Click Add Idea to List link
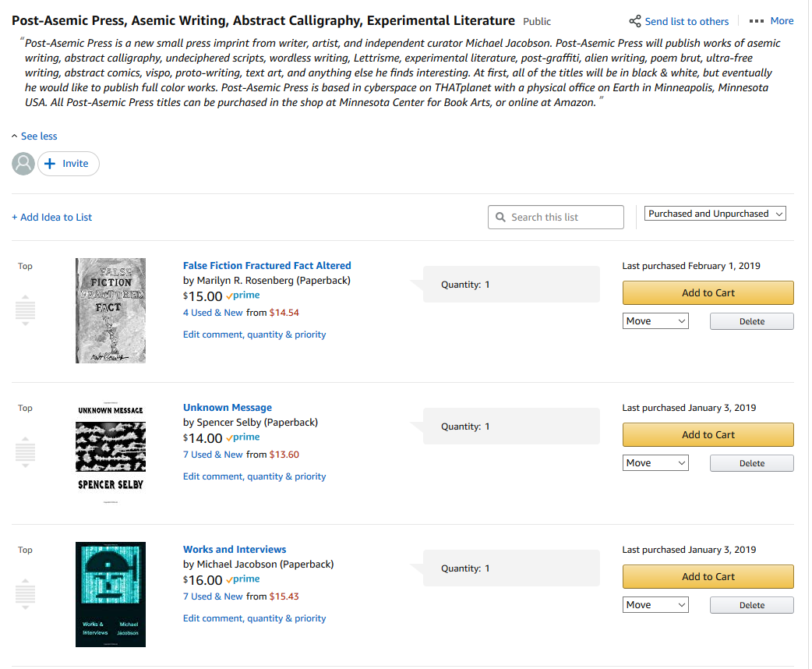This screenshot has height=669, width=812. coord(51,218)
